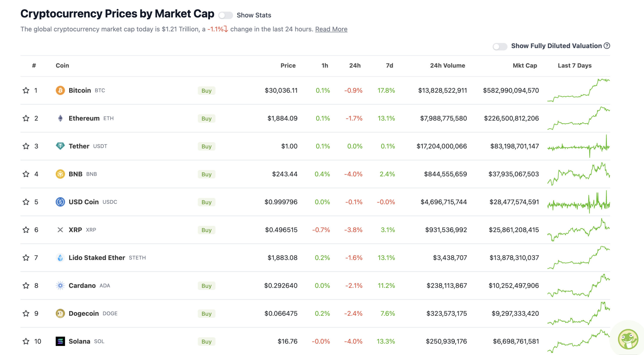The height and width of the screenshot is (355, 644).
Task: Click the Tether logo icon
Action: [x=60, y=146]
